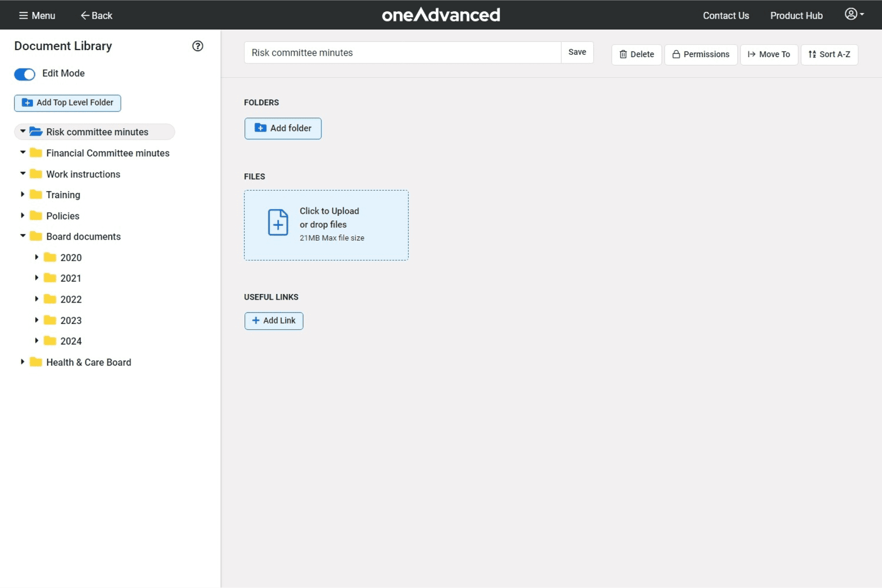Expand the 2023 subfolder

pyautogui.click(x=37, y=320)
